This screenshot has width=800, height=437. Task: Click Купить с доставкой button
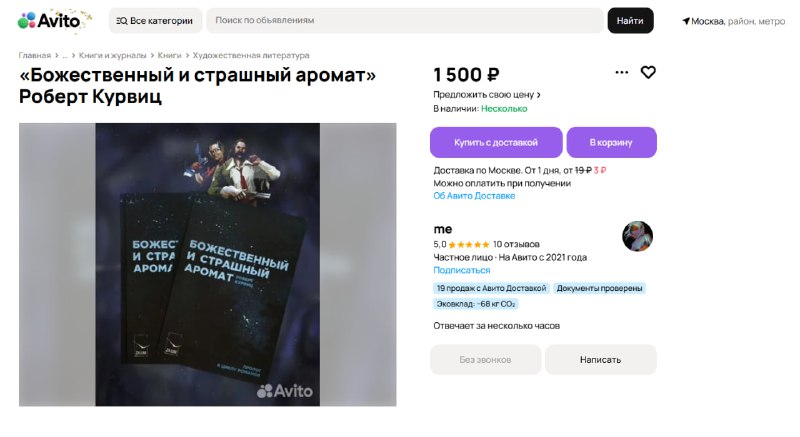[x=496, y=142]
